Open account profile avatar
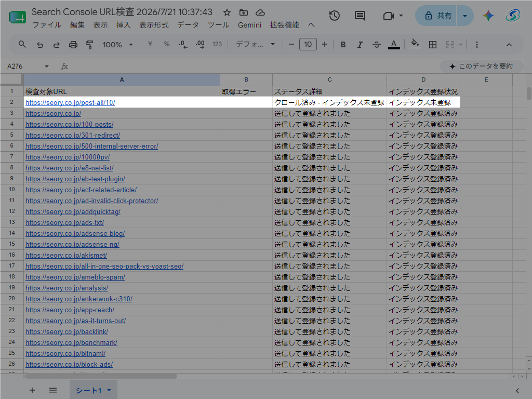Viewport: 532px width, 399px height. [512, 16]
